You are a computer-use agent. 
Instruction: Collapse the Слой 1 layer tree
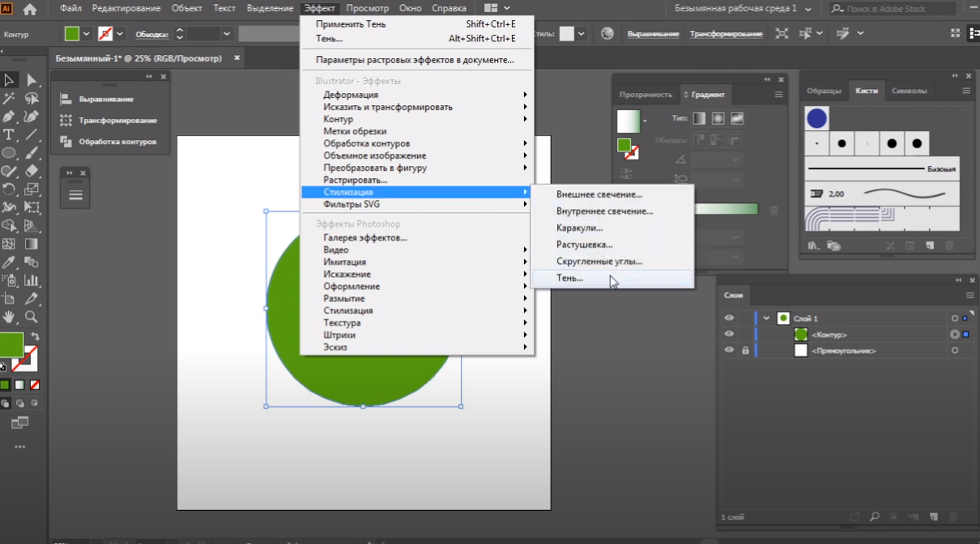766,318
